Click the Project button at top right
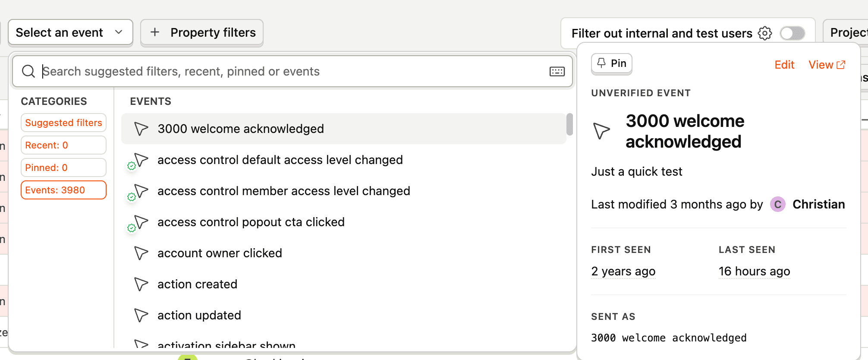This screenshot has height=360, width=868. (846, 32)
